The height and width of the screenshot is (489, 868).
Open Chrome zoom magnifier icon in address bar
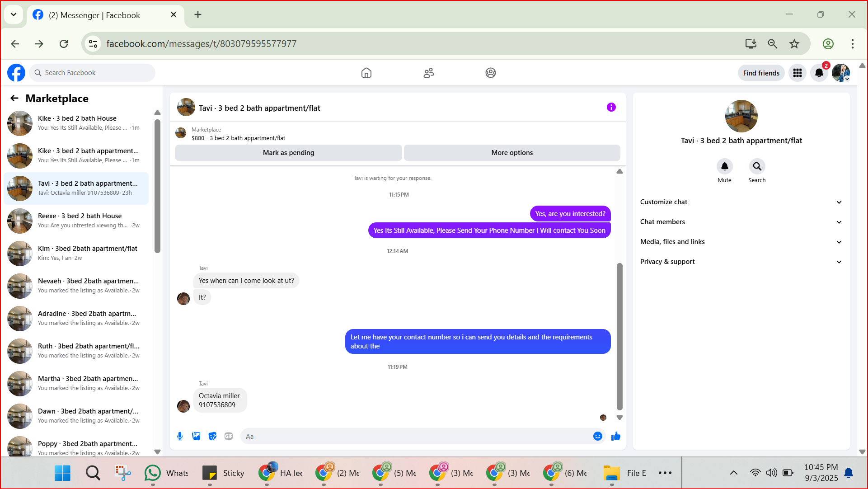coord(773,44)
